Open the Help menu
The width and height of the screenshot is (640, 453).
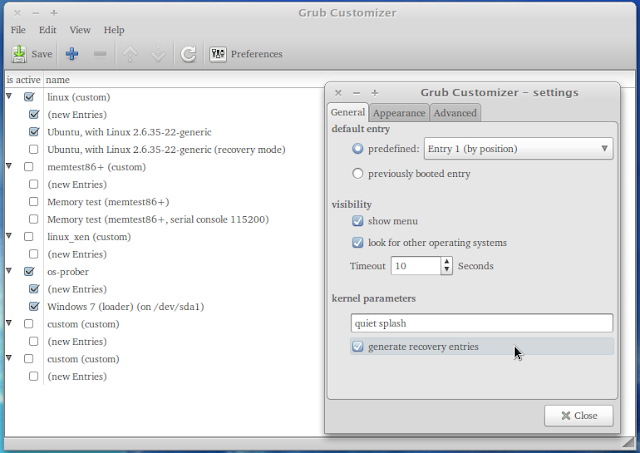(x=114, y=30)
